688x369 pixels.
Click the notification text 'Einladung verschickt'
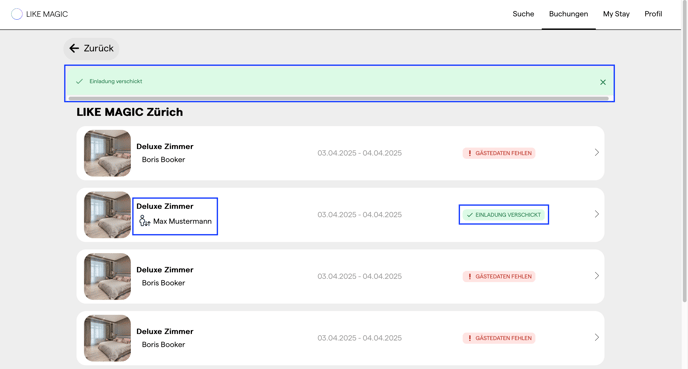pos(116,81)
